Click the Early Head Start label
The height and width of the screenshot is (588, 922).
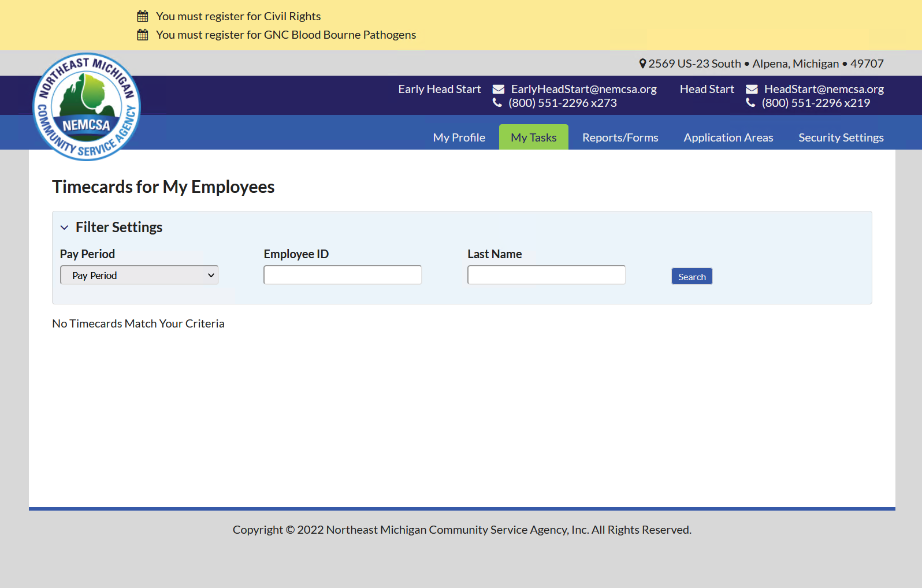(x=440, y=89)
